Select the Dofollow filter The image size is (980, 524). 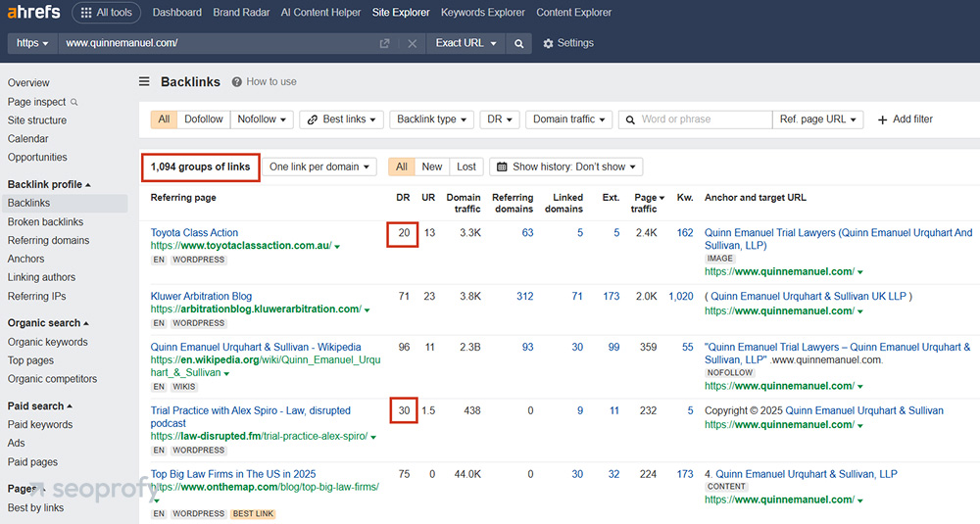(204, 119)
